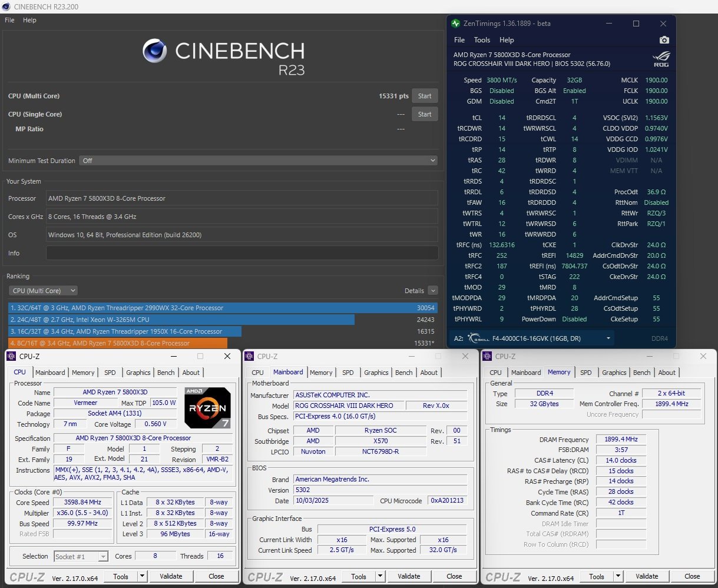This screenshot has height=588, width=718.
Task: Open the Minimum Test Duration dropdown
Action: pos(259,160)
